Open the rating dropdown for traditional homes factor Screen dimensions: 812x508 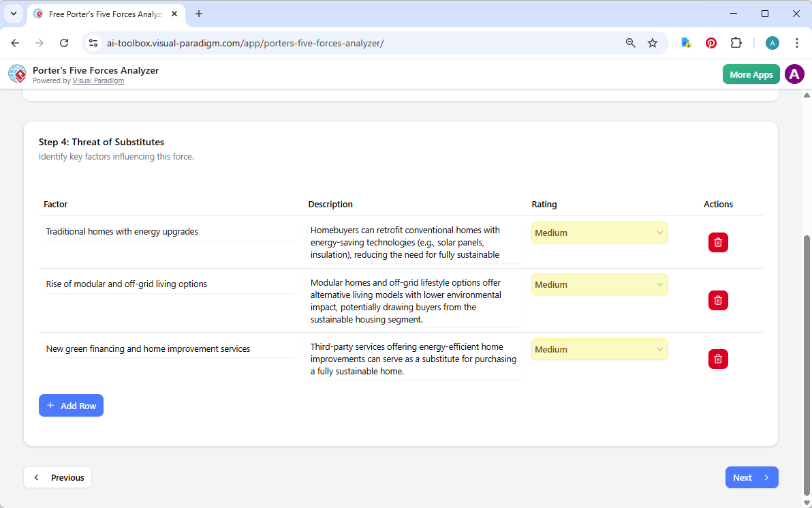pyautogui.click(x=599, y=233)
